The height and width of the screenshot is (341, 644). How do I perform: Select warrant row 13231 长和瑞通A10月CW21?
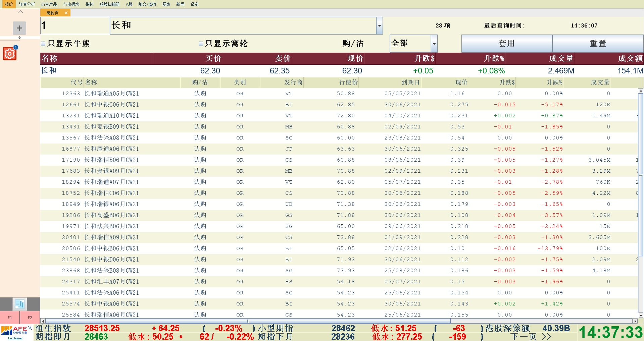339,116
